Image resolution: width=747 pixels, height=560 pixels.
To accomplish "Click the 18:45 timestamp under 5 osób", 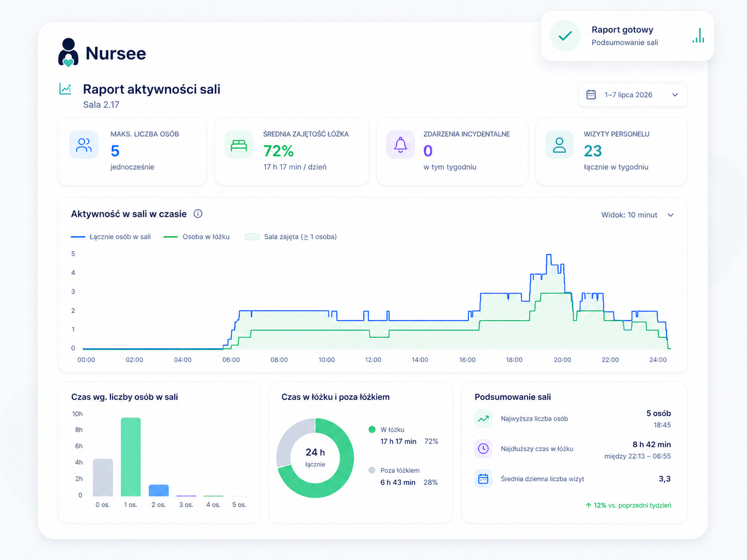I will (662, 425).
